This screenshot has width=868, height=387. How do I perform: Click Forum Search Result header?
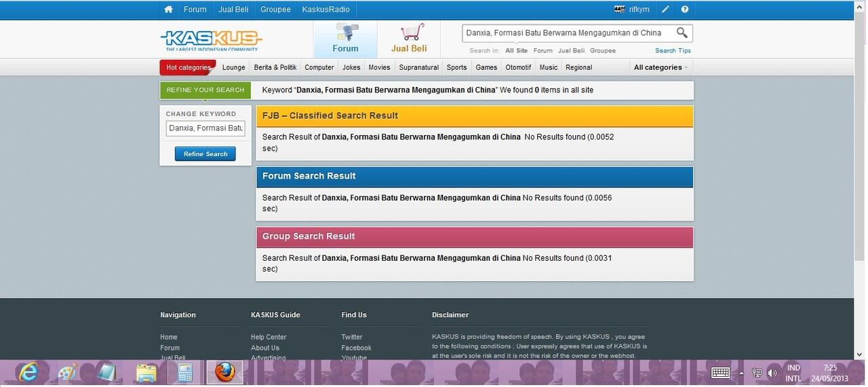click(475, 177)
